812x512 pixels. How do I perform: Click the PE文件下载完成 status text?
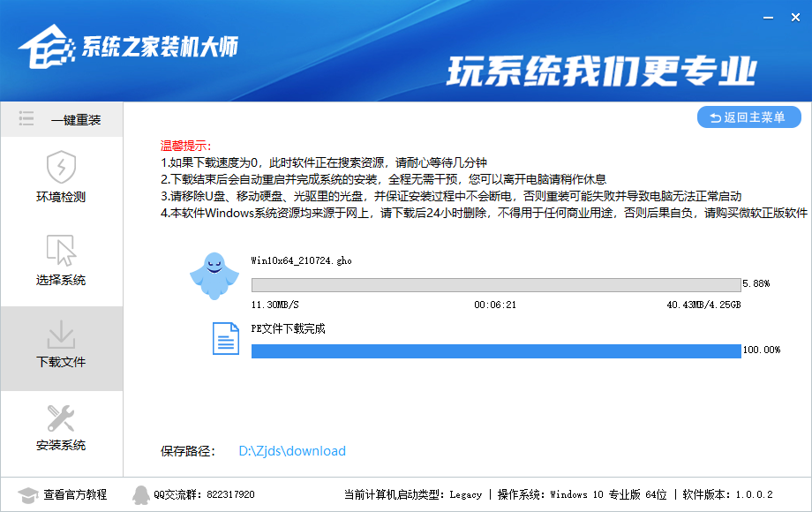tap(288, 328)
